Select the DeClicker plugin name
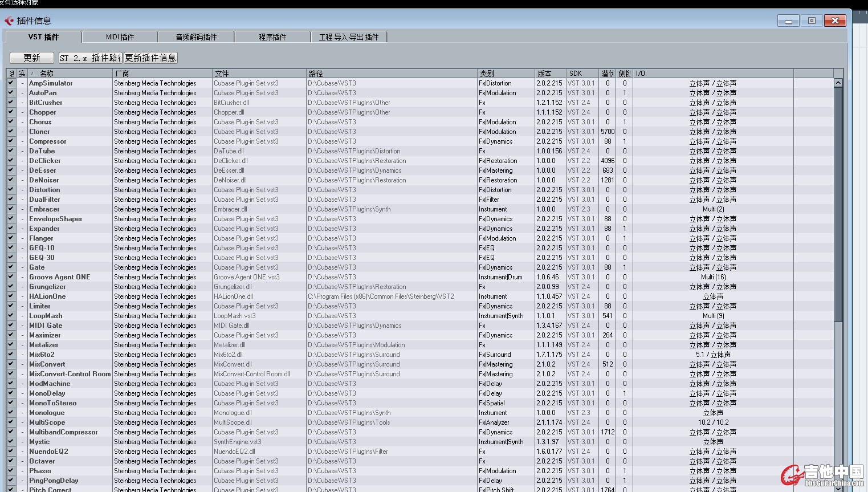868x492 pixels. click(x=45, y=161)
